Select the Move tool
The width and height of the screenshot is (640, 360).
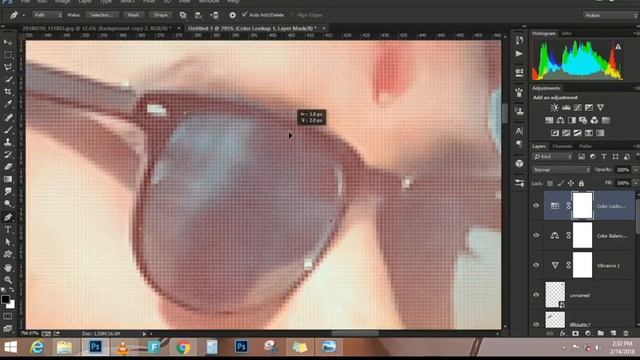[x=8, y=42]
